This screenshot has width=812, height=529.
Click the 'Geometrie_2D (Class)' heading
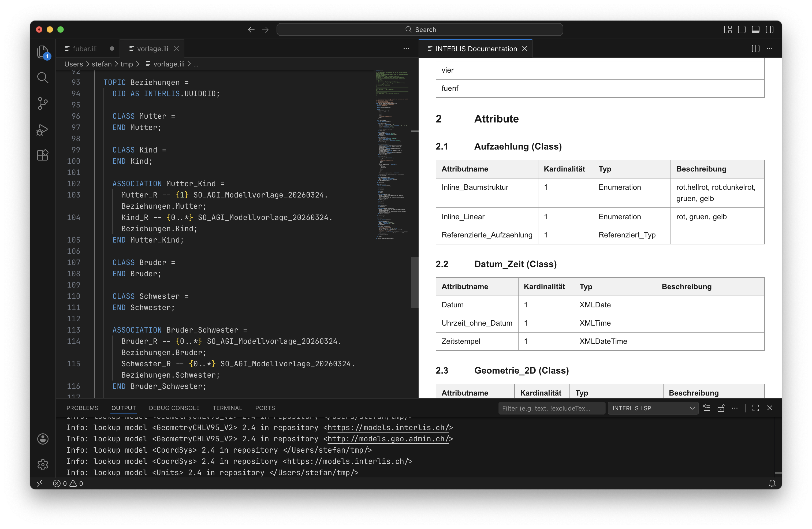pyautogui.click(x=521, y=370)
